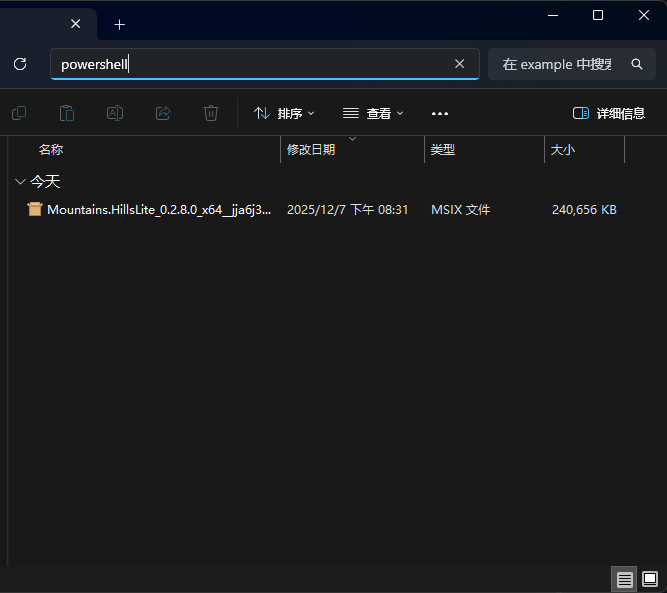Image resolution: width=667 pixels, height=593 pixels.
Task: Click the refresh icon beside address bar
Action: [20, 64]
